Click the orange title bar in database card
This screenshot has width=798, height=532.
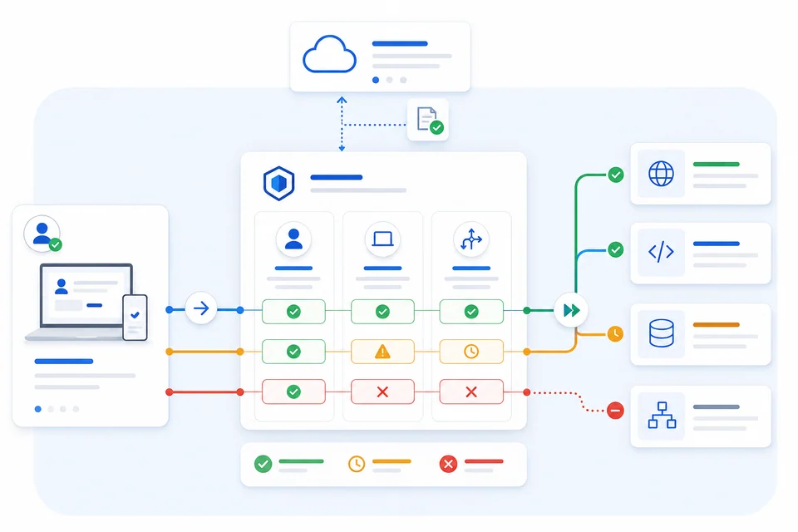tap(716, 324)
